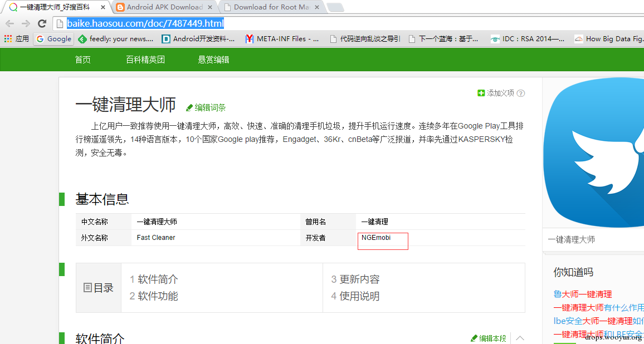644x344 pixels.
Task: Open the 百科精英团 nav item
Action: 145,60
